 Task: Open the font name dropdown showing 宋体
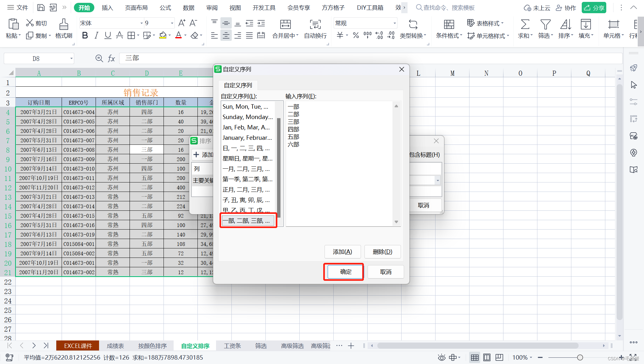(141, 23)
